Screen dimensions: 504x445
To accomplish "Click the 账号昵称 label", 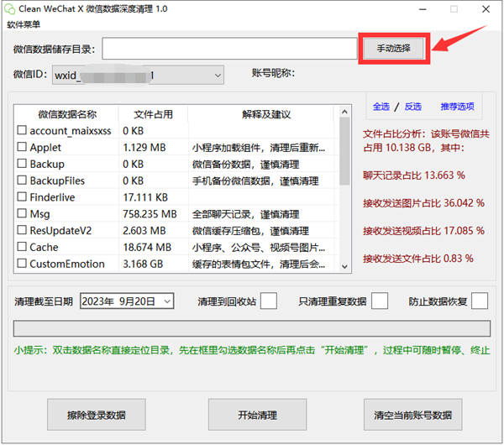I will pos(273,73).
